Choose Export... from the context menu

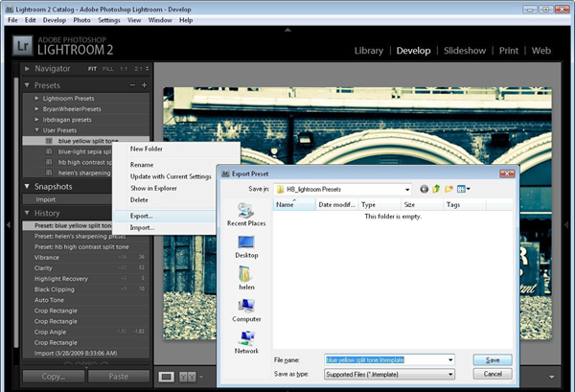coord(164,216)
